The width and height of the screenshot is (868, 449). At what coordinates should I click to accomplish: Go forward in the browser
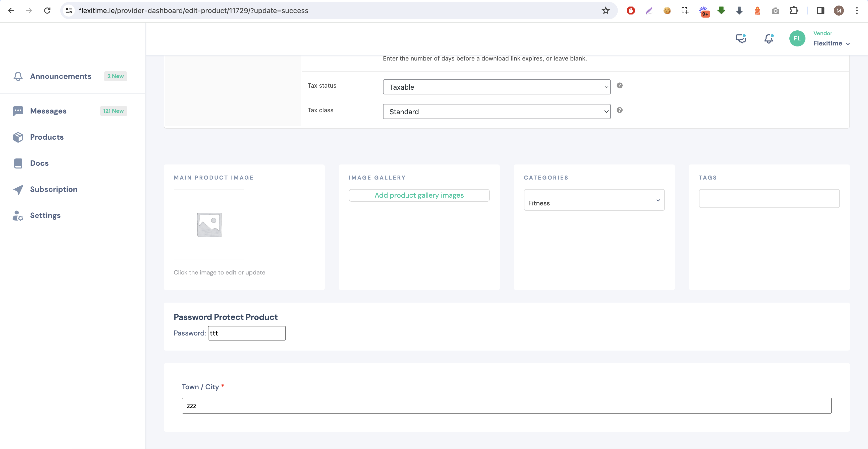(29, 11)
